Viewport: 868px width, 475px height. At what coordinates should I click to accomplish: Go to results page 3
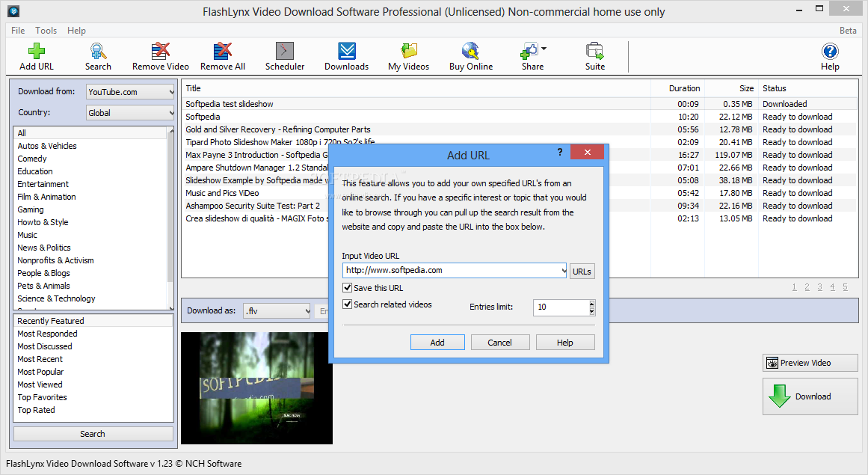coord(820,286)
